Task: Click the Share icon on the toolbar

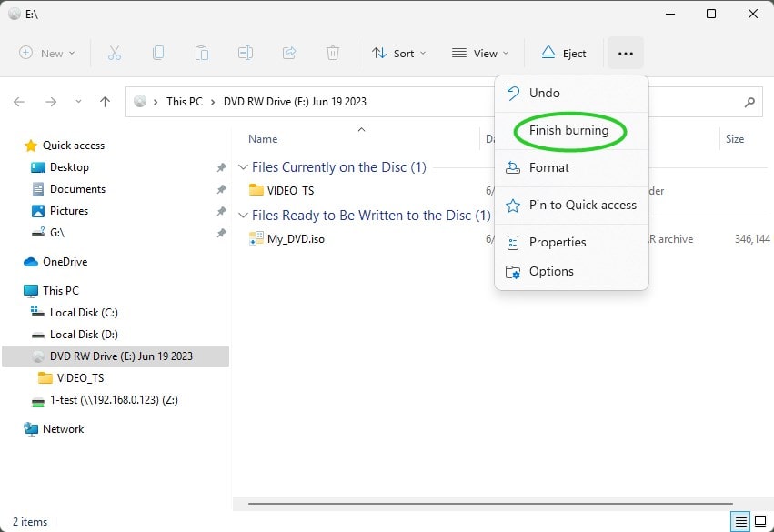Action: (289, 53)
